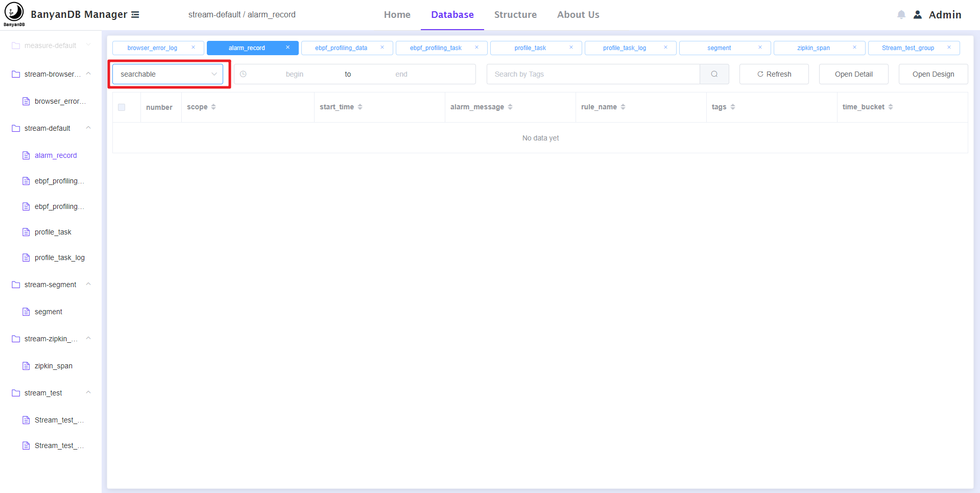Viewport: 980px width, 493px height.
Task: Open browser_error item in the sidebar
Action: [60, 101]
